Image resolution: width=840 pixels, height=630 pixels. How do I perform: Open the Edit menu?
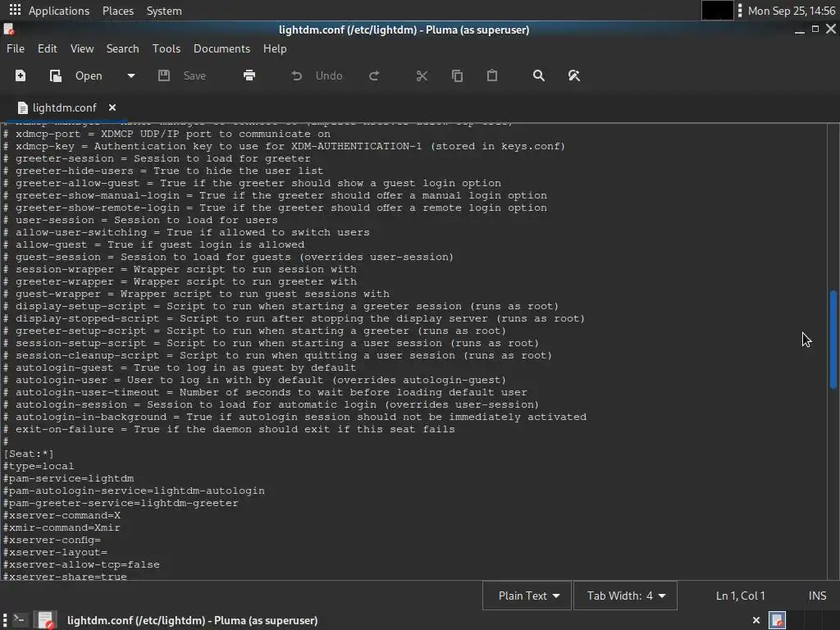(47, 48)
